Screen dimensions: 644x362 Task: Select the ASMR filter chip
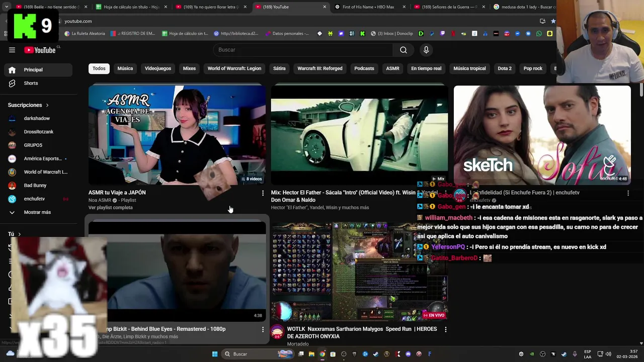point(392,68)
